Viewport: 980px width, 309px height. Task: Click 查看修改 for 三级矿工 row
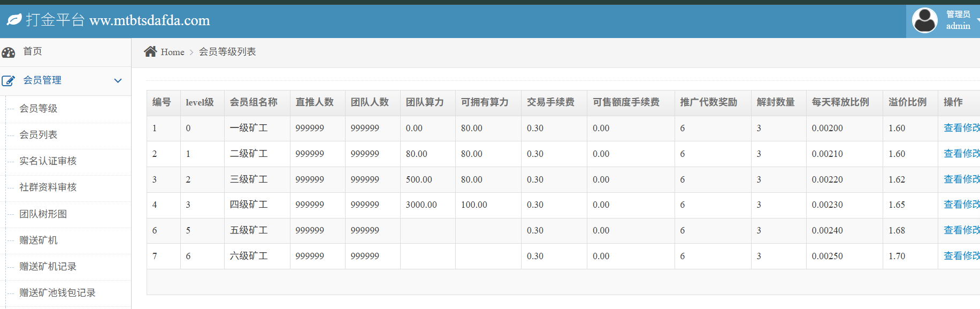pyautogui.click(x=962, y=179)
